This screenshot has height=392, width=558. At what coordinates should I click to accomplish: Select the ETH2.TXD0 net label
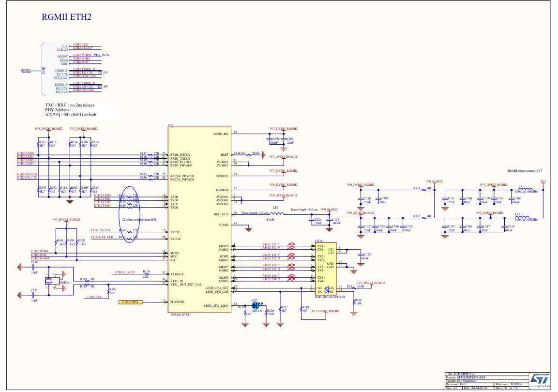pos(103,196)
